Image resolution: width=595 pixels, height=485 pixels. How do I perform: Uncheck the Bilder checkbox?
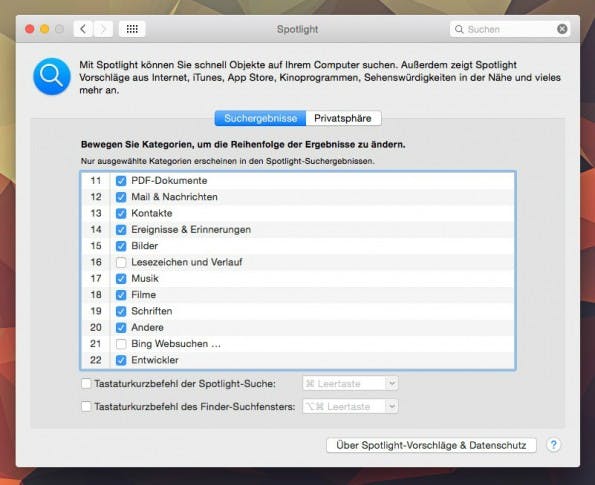pos(121,246)
